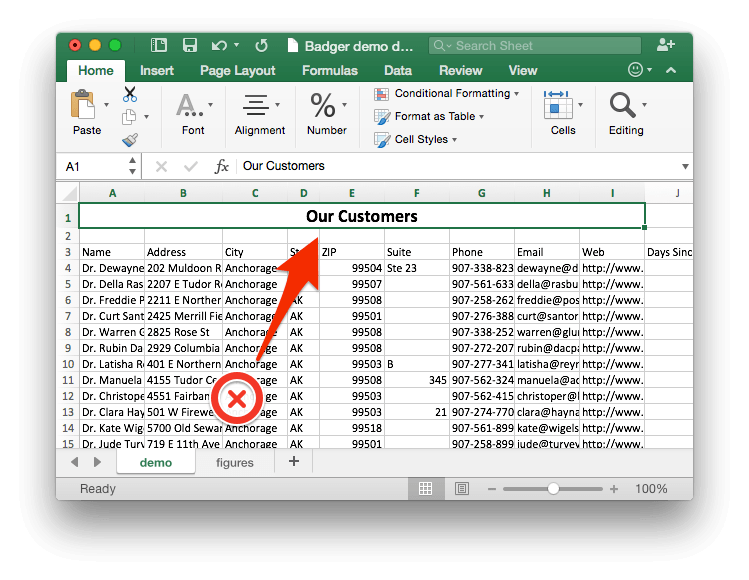749x580 pixels.
Task: Cut selection with the scissors icon
Action: [x=129, y=94]
